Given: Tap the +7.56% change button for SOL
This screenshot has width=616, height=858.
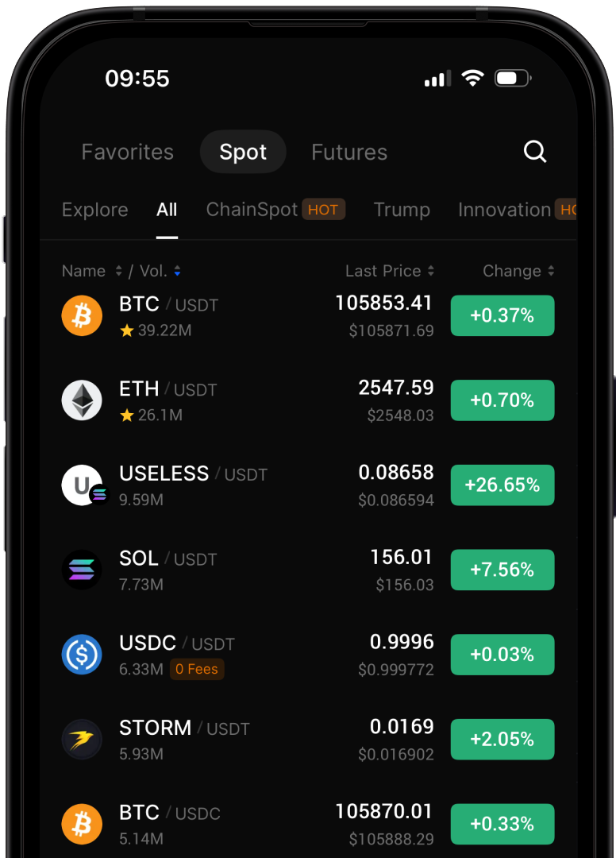Looking at the screenshot, I should (502, 570).
